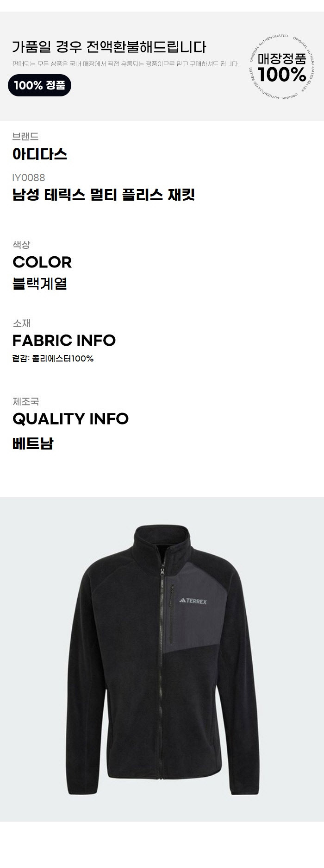The width and height of the screenshot is (324, 868).
Task: Click the 100% 정품 black badge
Action: click(x=39, y=85)
